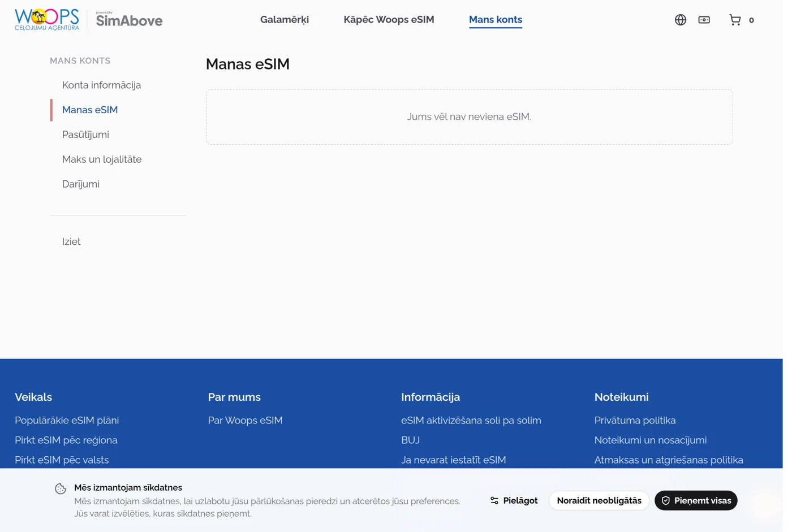Viewport: 792px width, 532px height.
Task: Open the shopping cart icon
Action: 735,20
